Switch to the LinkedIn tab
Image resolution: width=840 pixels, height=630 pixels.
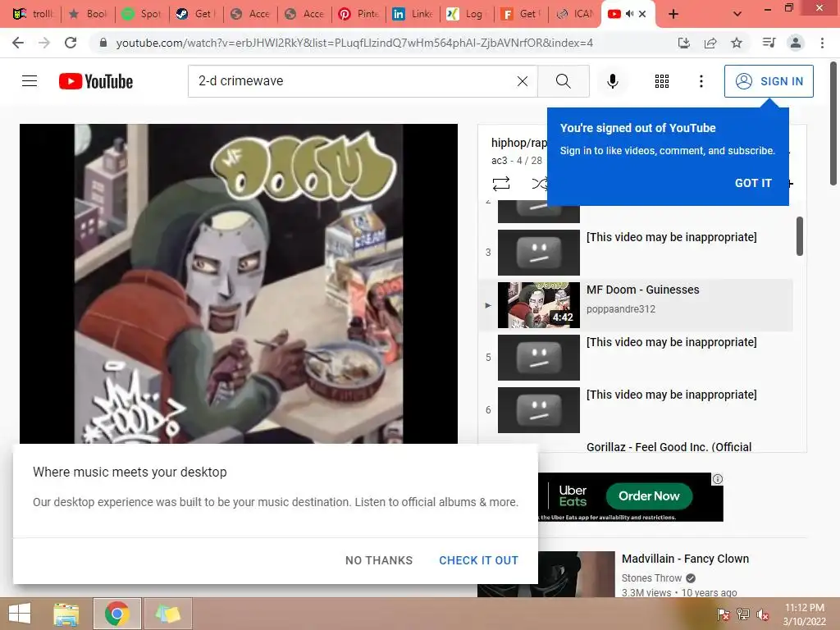[x=413, y=14]
